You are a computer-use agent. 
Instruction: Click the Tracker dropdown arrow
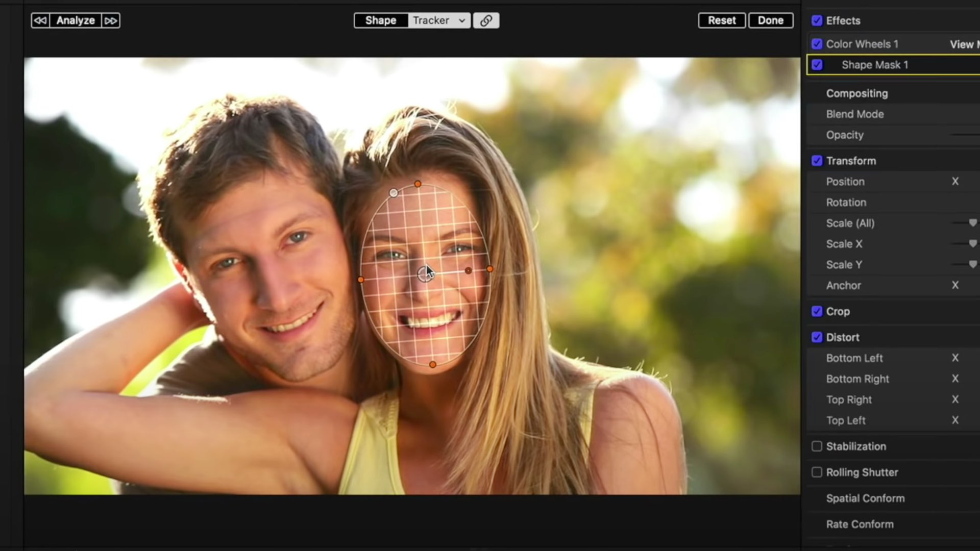(461, 20)
